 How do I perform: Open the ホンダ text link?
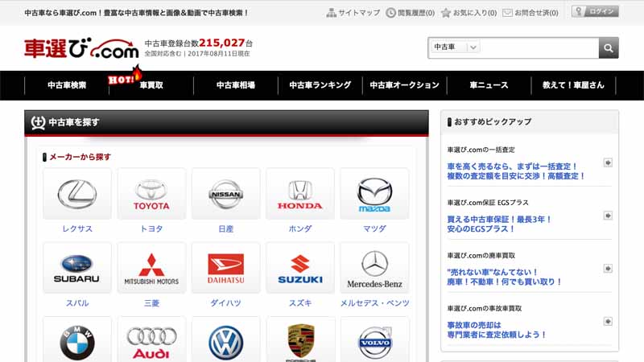300,228
